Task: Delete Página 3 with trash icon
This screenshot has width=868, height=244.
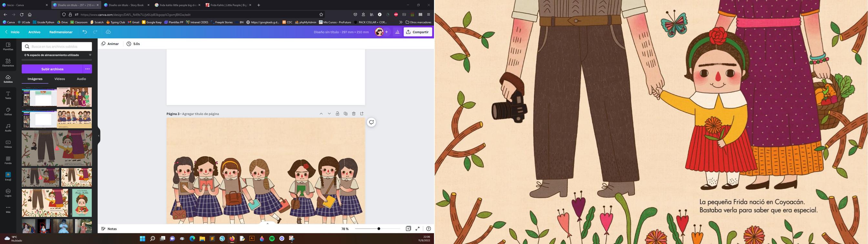Action: (354, 114)
